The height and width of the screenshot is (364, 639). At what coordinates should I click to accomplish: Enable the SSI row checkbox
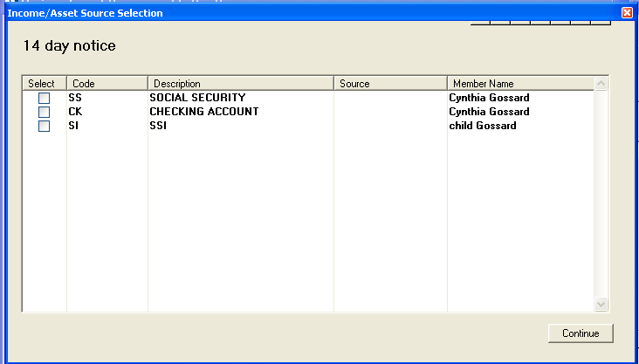click(x=44, y=127)
